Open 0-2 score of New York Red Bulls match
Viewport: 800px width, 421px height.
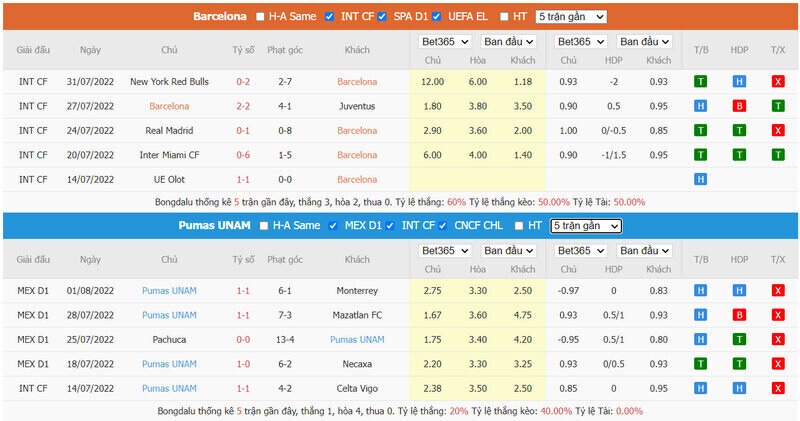[x=243, y=82]
